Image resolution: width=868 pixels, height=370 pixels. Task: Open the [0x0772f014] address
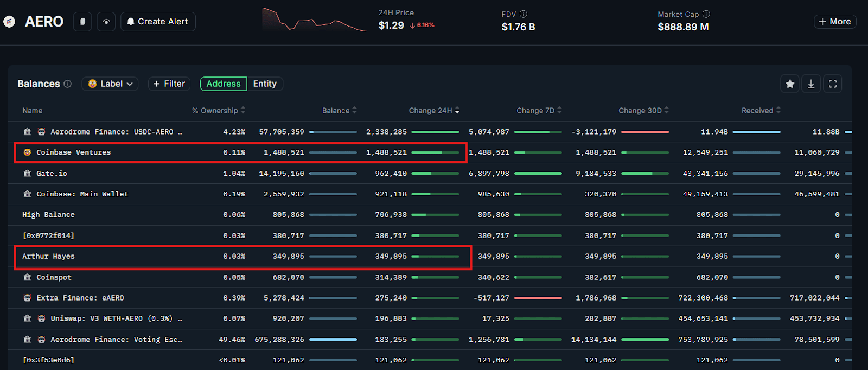tap(48, 236)
